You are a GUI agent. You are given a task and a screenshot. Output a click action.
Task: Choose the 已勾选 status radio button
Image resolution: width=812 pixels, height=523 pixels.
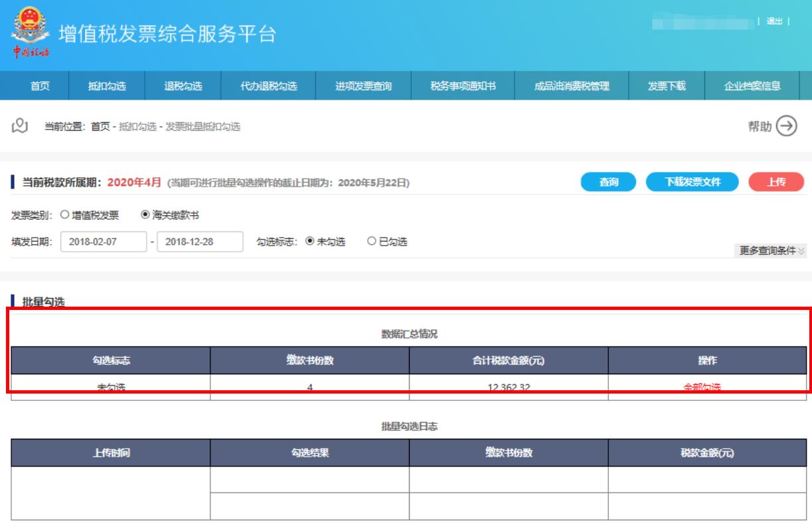371,242
